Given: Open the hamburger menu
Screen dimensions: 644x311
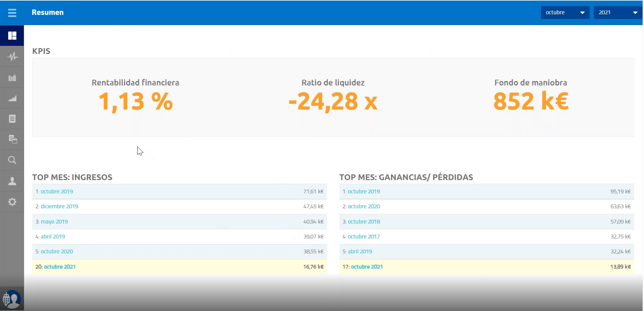Looking at the screenshot, I should [12, 13].
